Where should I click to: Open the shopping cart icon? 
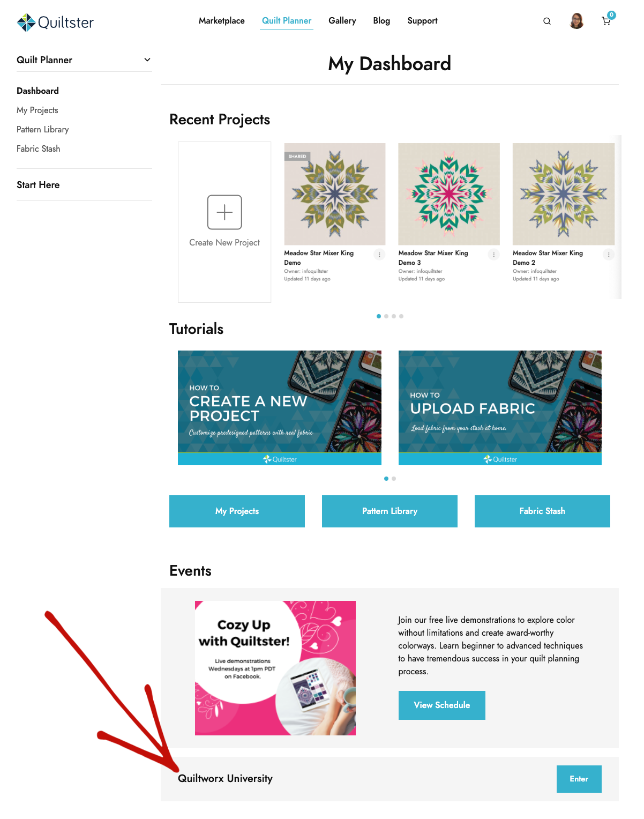[x=606, y=21]
